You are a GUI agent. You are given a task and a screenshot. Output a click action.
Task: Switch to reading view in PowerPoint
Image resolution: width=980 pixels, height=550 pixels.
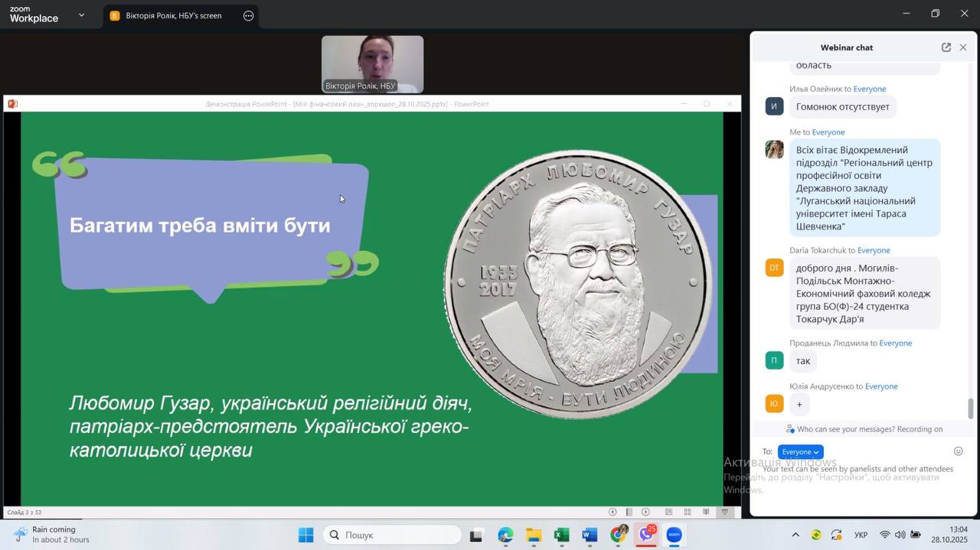click(706, 512)
